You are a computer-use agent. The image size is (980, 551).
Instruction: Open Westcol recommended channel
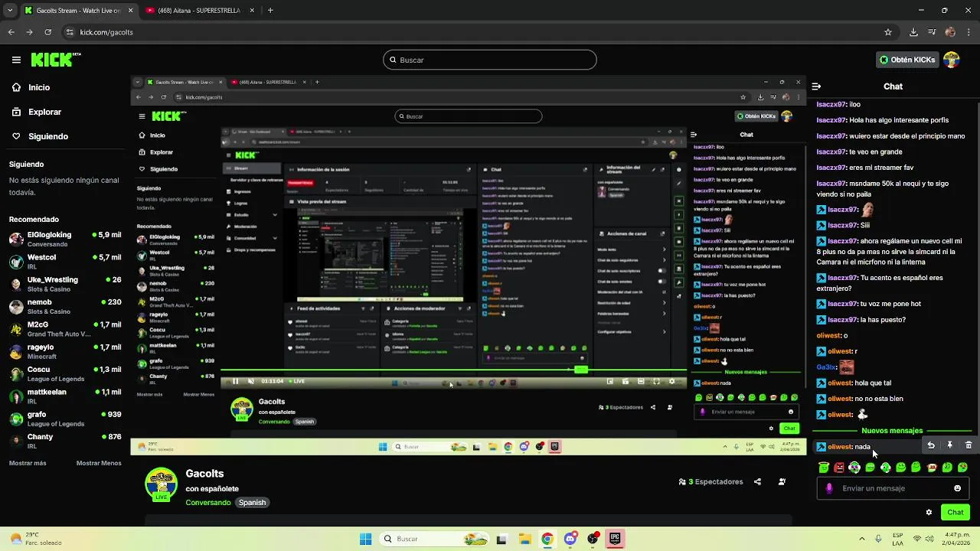tap(65, 262)
